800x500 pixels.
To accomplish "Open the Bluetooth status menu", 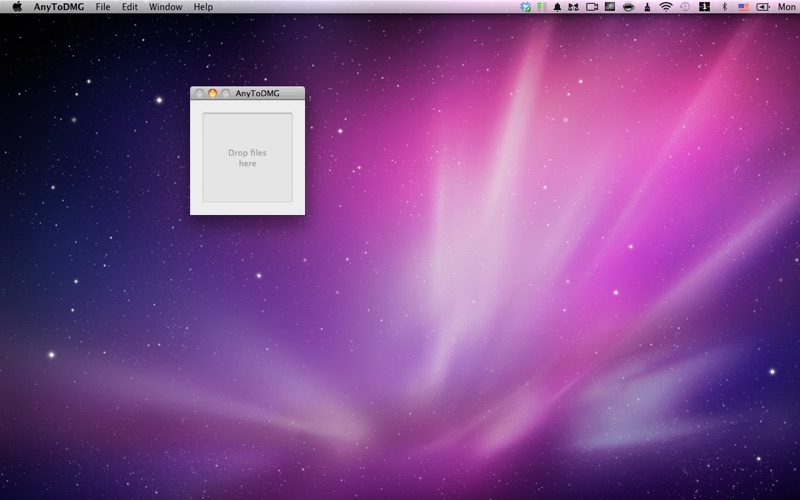I will pyautogui.click(x=724, y=7).
